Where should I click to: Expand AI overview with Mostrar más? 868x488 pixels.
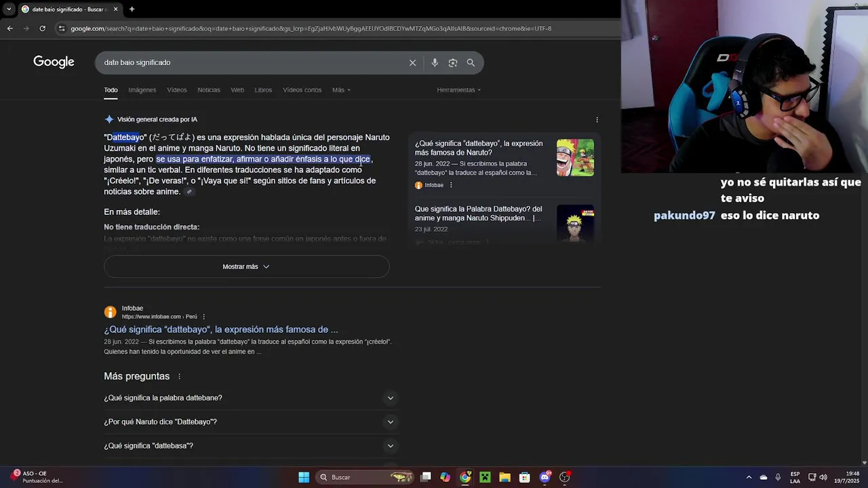tap(246, 266)
